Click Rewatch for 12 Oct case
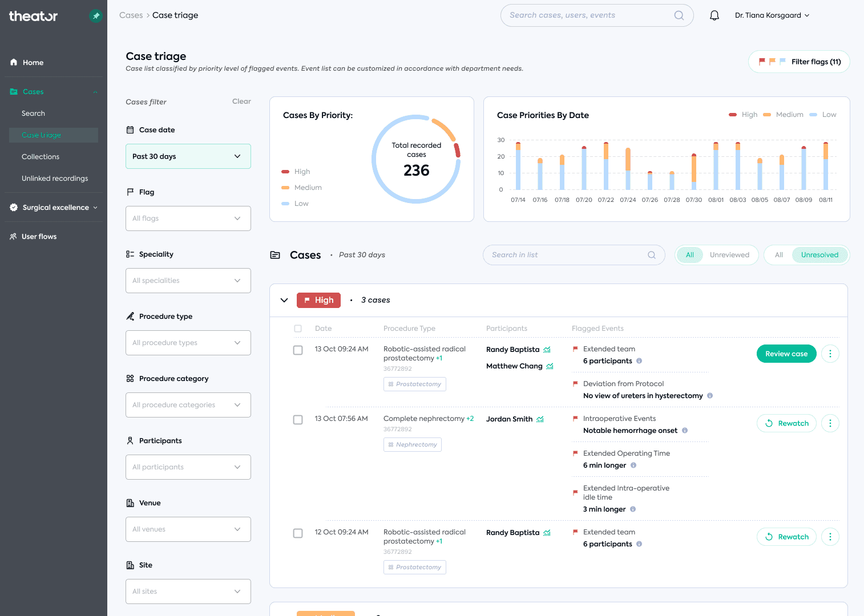Image resolution: width=864 pixels, height=616 pixels. (786, 537)
